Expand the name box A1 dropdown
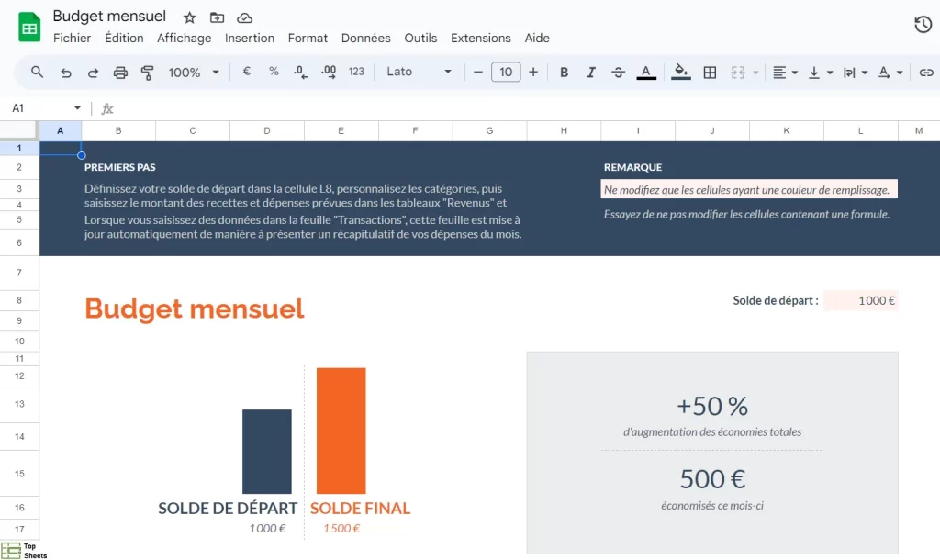Screen dimensions: 940x560 point(77,108)
